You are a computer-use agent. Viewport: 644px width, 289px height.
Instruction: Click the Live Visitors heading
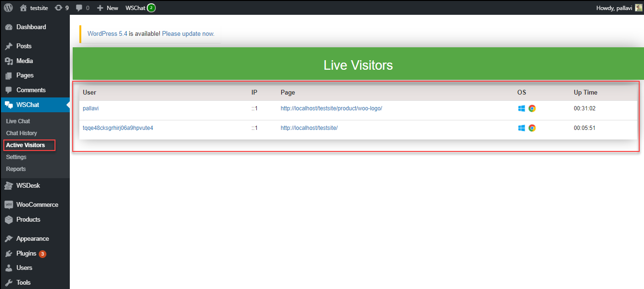point(358,65)
